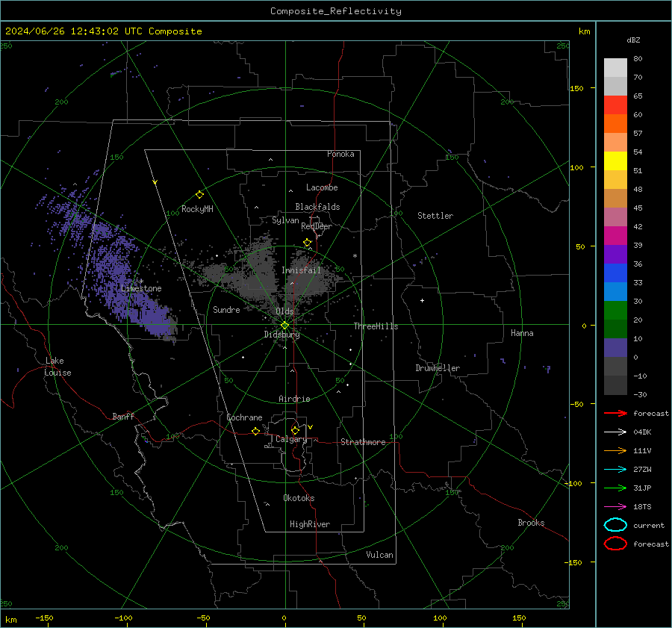Click the Stettler city label
This screenshot has height=628, width=672.
pyautogui.click(x=435, y=216)
